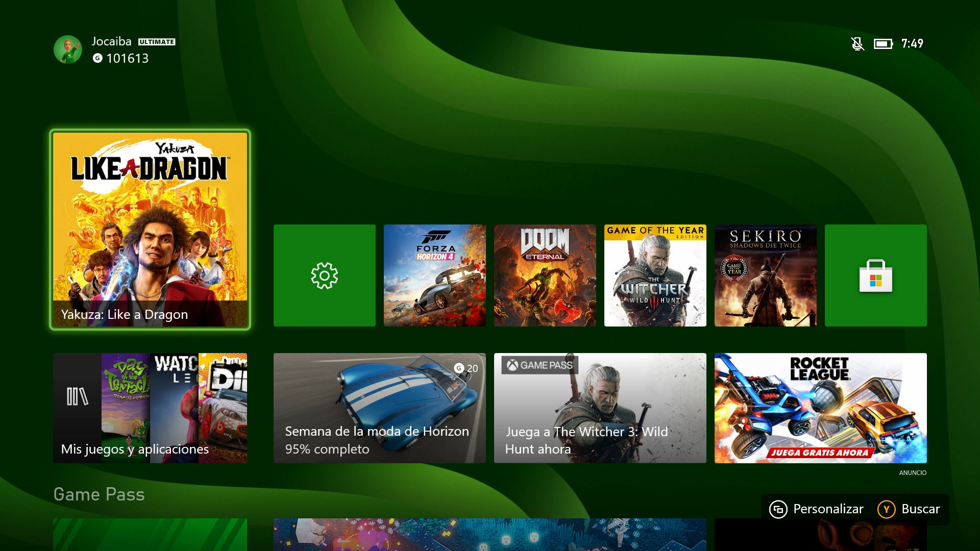The width and height of the screenshot is (980, 551).
Task: Open Jocaiba profile avatar
Action: (x=68, y=49)
